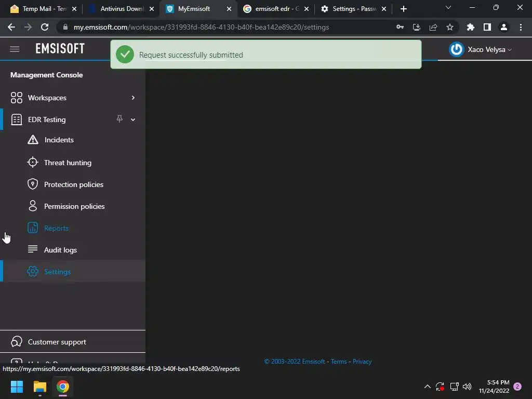Click the green success checkmark icon

pyautogui.click(x=125, y=54)
